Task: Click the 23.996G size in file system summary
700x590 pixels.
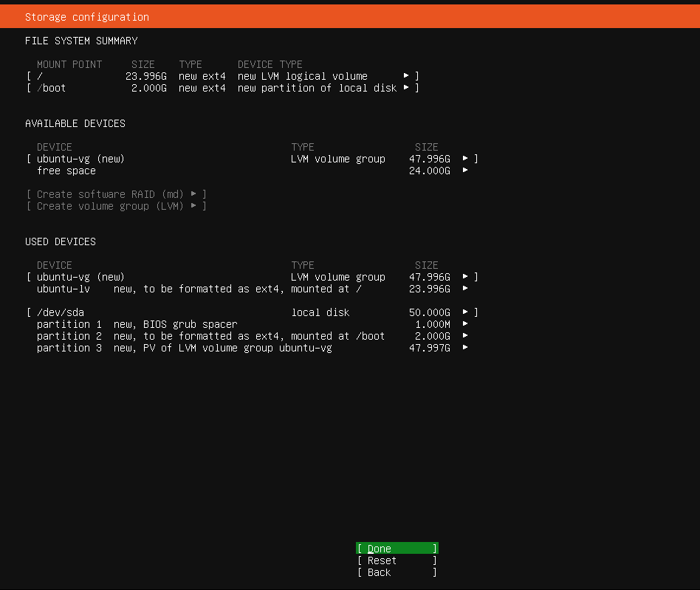Action: [146, 76]
